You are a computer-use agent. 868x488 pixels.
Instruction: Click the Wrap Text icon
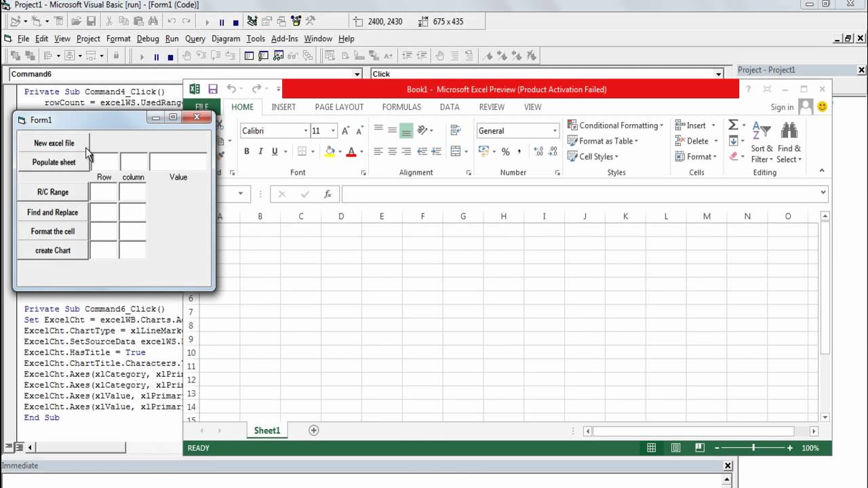pos(456,130)
